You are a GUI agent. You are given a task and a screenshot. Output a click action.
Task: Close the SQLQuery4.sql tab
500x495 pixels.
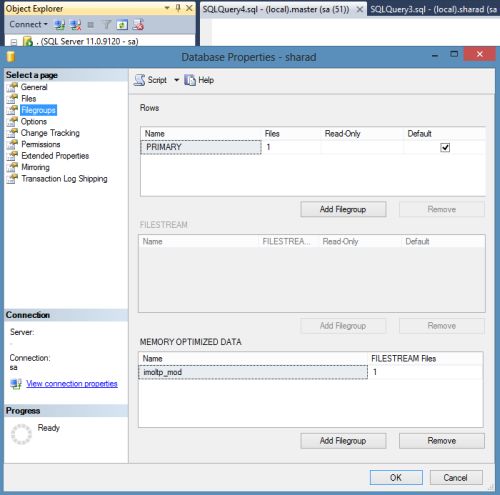(x=360, y=9)
